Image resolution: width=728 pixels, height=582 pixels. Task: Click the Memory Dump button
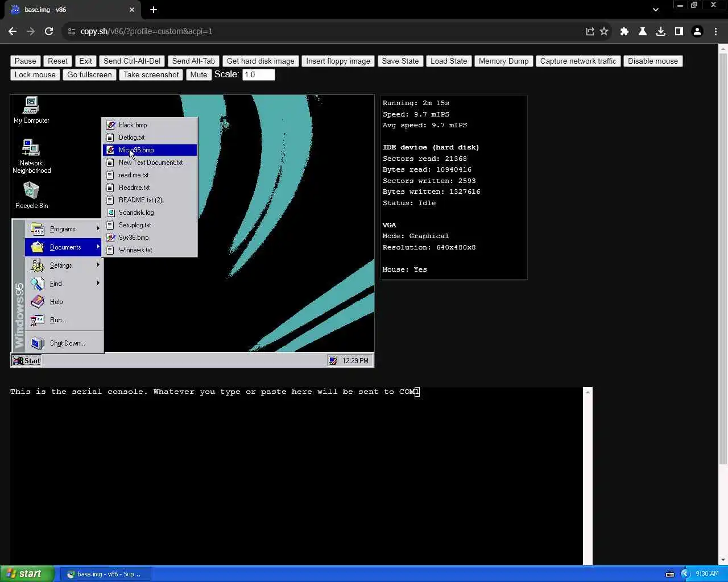click(503, 61)
